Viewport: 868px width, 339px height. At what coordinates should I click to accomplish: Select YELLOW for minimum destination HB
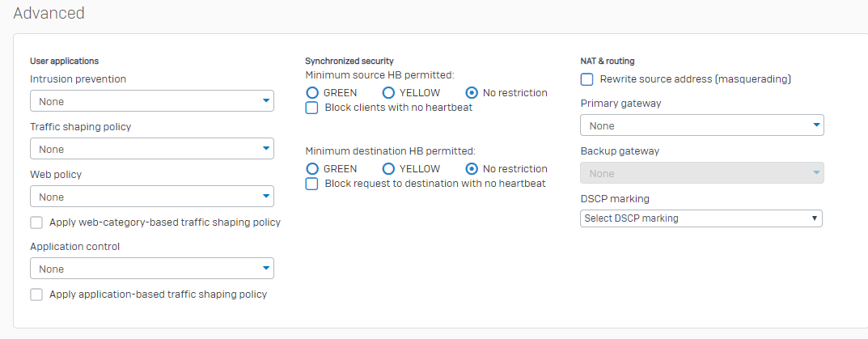click(x=388, y=168)
